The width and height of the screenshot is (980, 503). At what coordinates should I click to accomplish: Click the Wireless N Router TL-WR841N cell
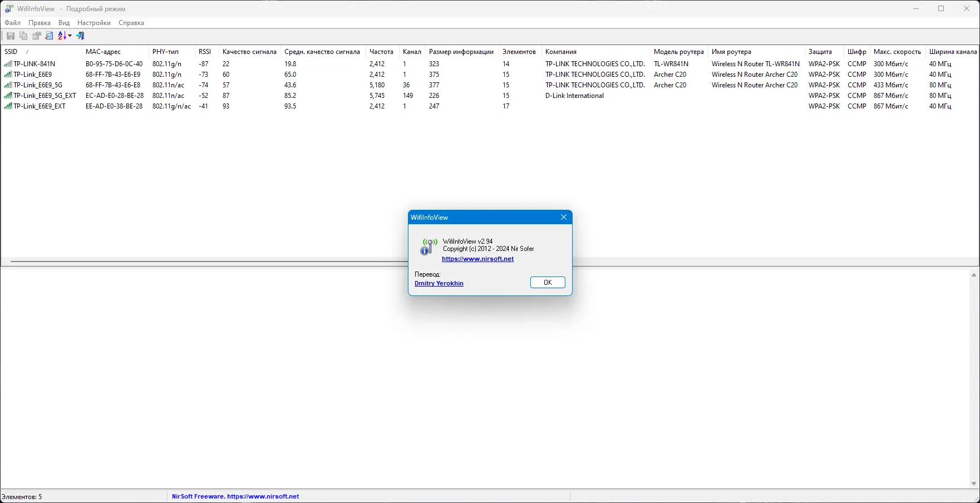[x=756, y=64]
